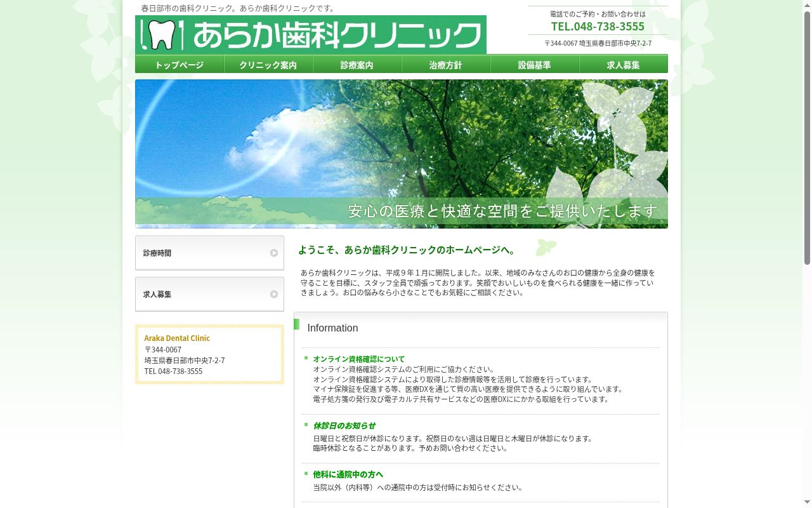Click the 春日部市の歯科クリニック tagline text

(x=239, y=8)
